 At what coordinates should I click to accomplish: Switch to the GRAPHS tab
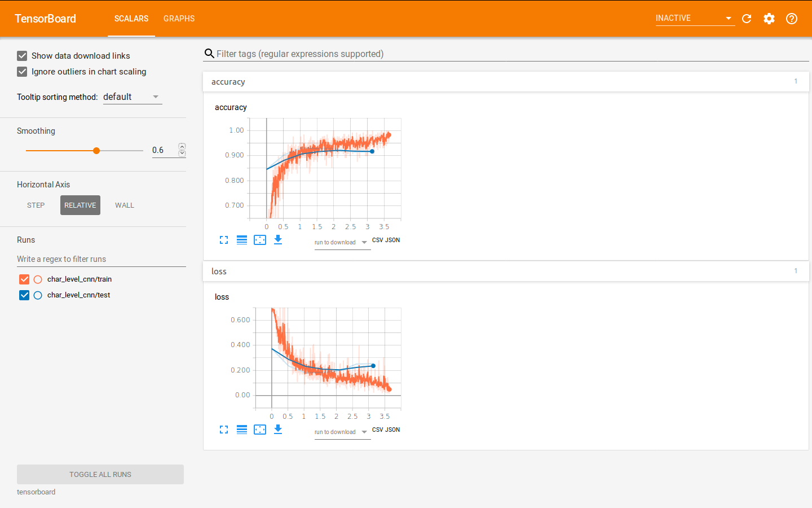tap(179, 19)
